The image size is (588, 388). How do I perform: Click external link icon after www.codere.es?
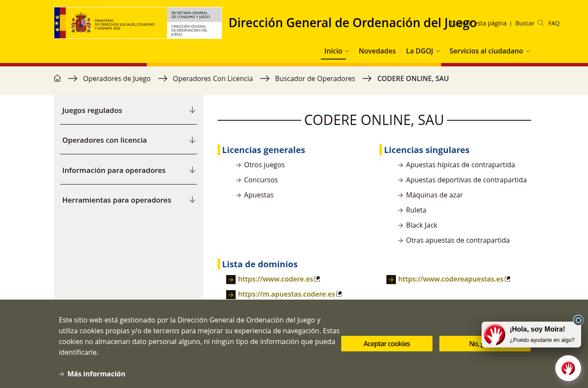pos(317,279)
